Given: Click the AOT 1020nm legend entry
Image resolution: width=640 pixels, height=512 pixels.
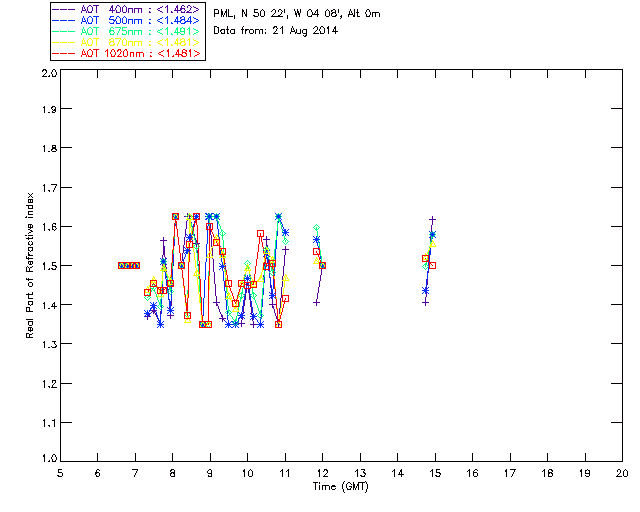Looking at the screenshot, I should coord(127,53).
